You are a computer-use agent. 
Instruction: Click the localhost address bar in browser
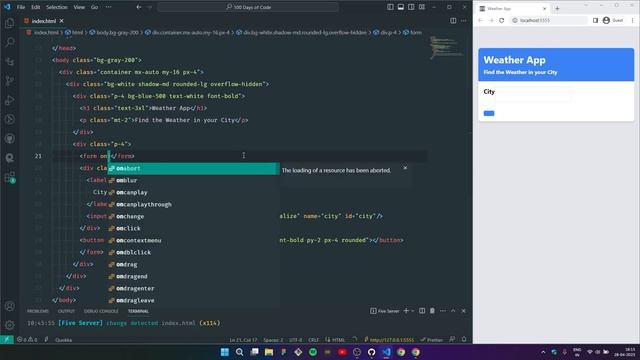tap(549, 20)
